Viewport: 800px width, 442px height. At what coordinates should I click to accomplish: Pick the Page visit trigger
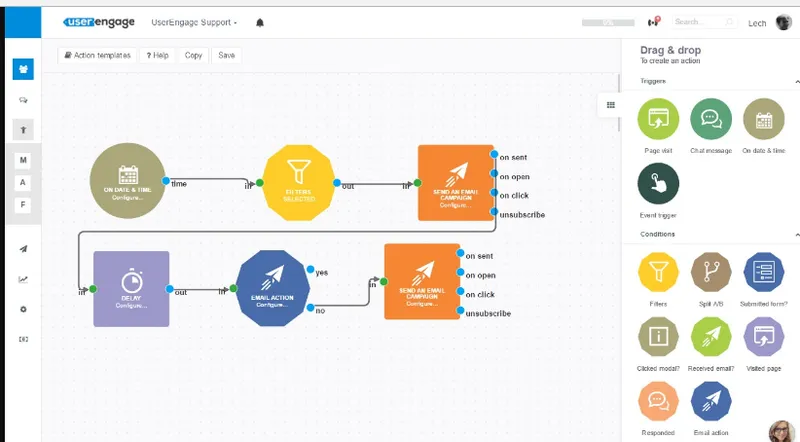[658, 119]
